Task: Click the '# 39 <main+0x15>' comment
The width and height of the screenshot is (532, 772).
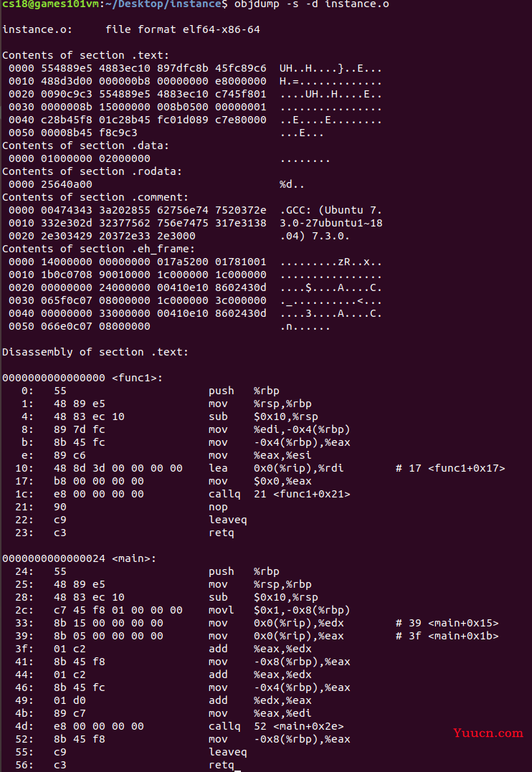Action: (x=447, y=623)
